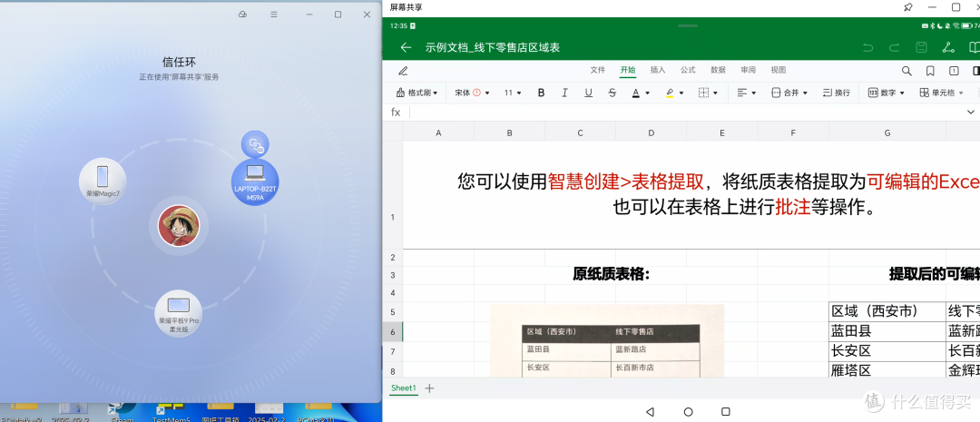
Task: Toggle bold formatting
Action: 541,93
